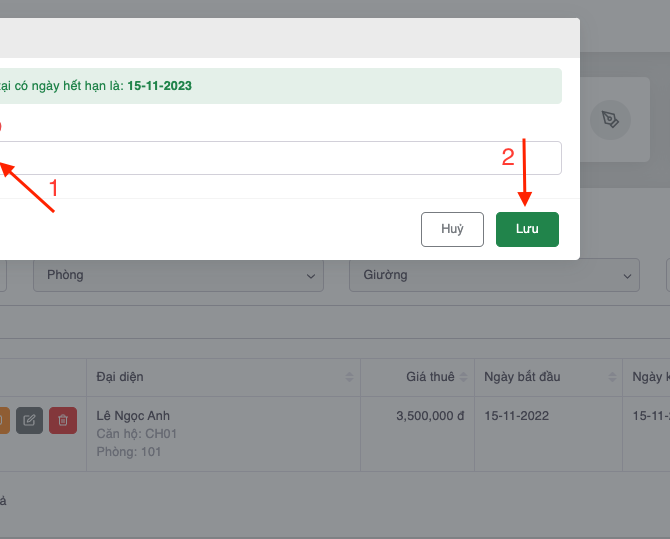Click the orange action button in the row
The height and width of the screenshot is (539, 670).
[x=3, y=420]
